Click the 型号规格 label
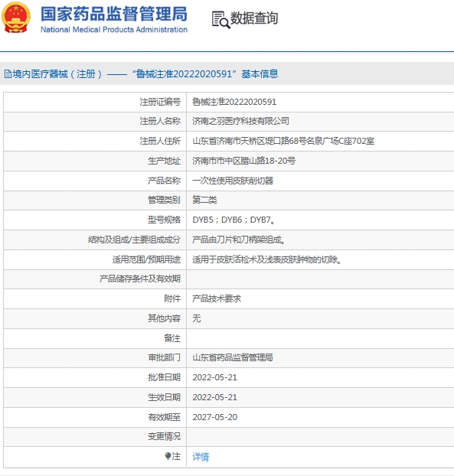The height and width of the screenshot is (476, 454). tap(165, 220)
